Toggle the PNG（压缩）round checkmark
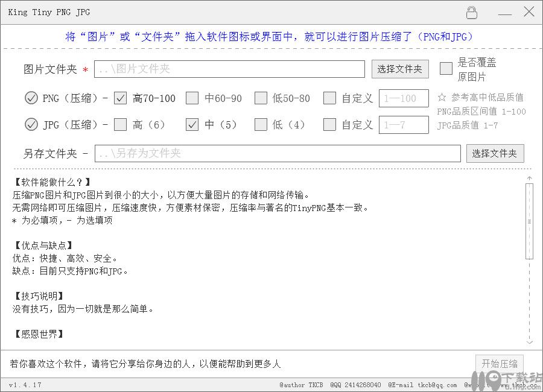The image size is (543, 392). (x=31, y=98)
